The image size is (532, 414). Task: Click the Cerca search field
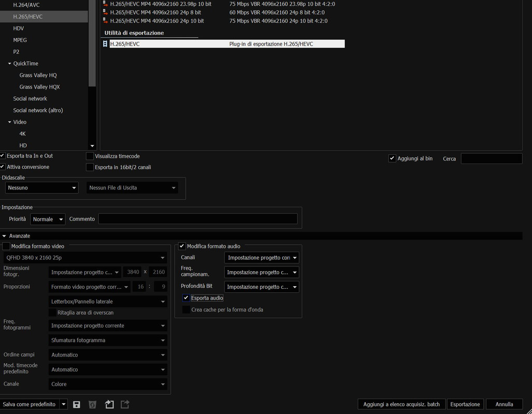pos(491,159)
